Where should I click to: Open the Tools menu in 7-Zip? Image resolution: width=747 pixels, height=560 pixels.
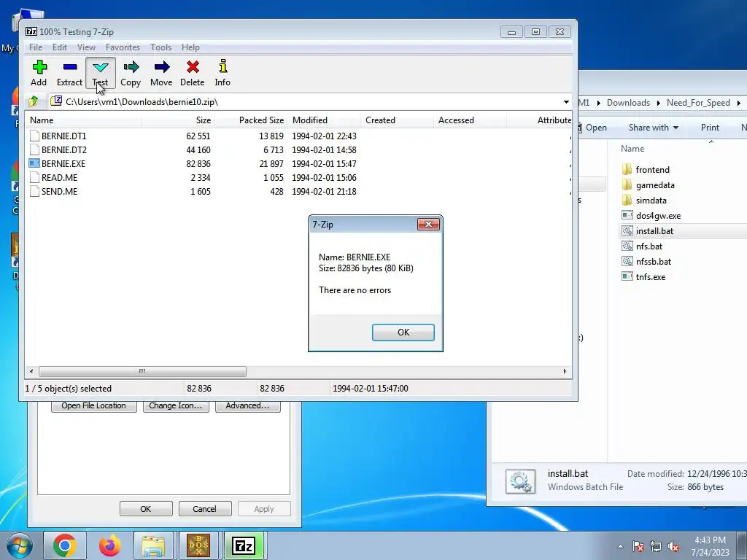coord(160,47)
